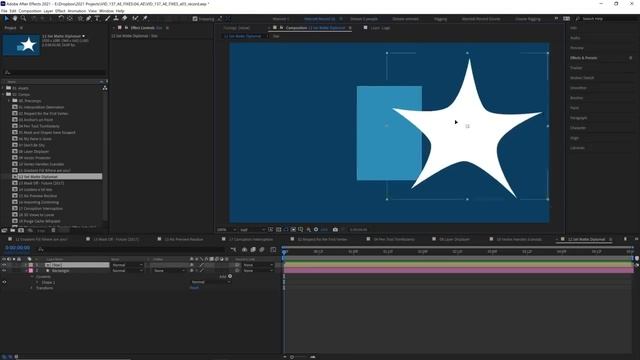Click the current time indicator 0:00:00:00
640x360 pixels.
tap(18, 248)
